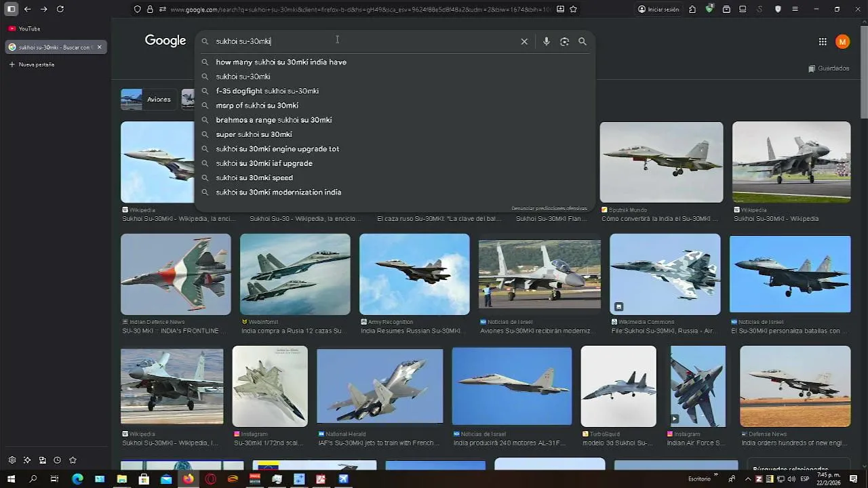Open the Windows Start menu

point(11,479)
